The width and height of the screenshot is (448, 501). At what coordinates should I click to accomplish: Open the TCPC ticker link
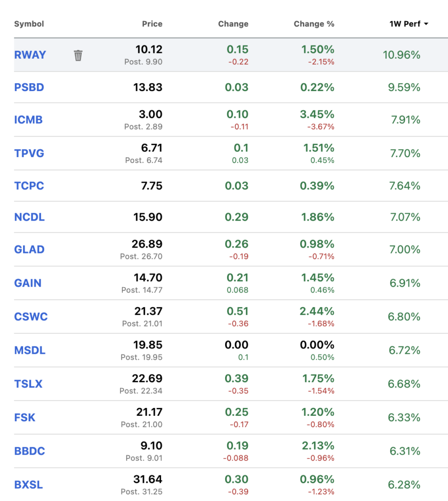pos(29,185)
